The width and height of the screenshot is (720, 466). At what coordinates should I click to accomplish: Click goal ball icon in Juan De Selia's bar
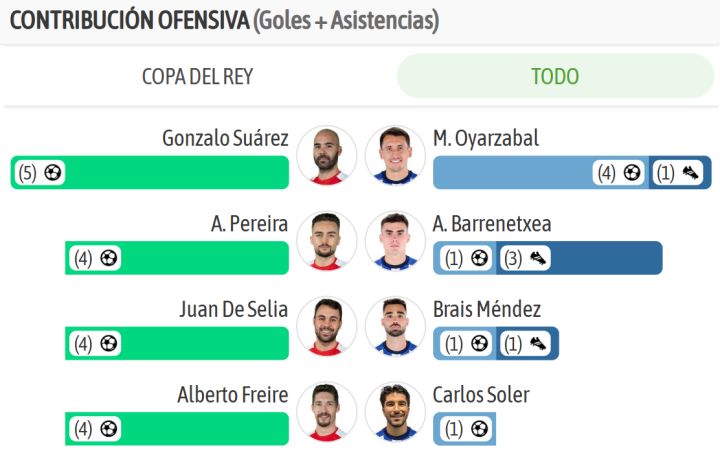coord(109,343)
